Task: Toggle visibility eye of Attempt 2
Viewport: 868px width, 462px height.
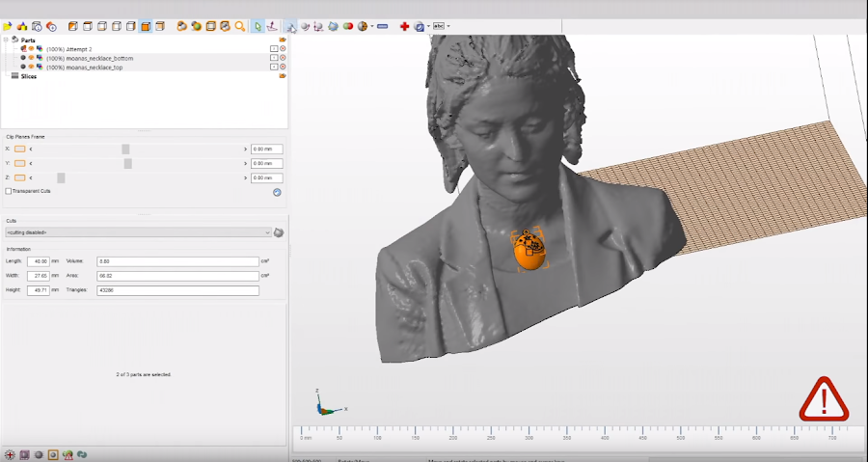Action: [x=32, y=48]
